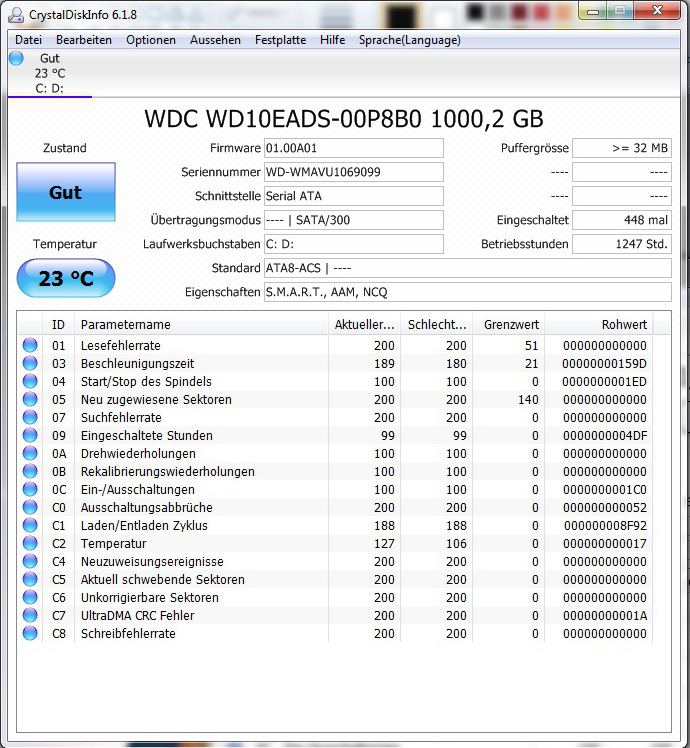
Task: Click the Schlecht value 106
Action: (x=456, y=543)
